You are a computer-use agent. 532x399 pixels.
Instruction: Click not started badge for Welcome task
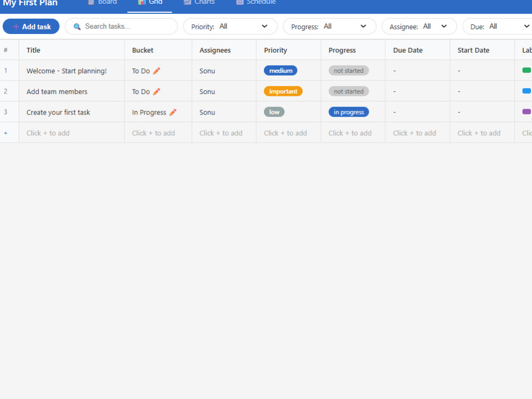pyautogui.click(x=348, y=71)
